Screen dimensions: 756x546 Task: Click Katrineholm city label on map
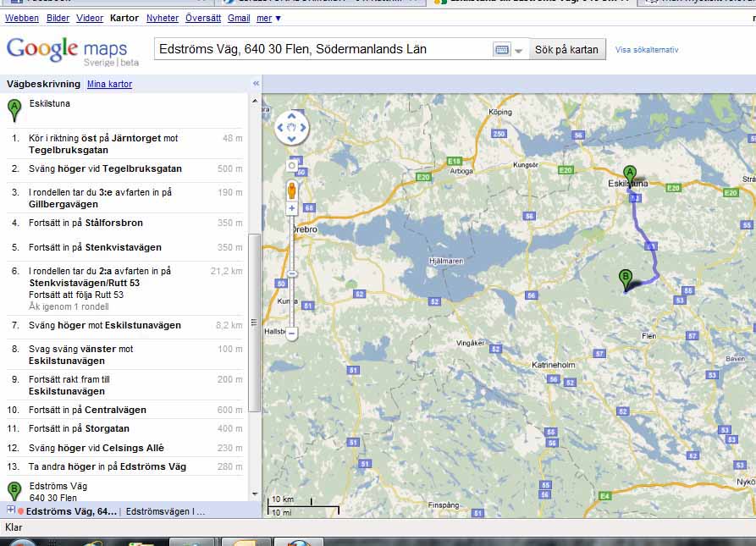(553, 365)
